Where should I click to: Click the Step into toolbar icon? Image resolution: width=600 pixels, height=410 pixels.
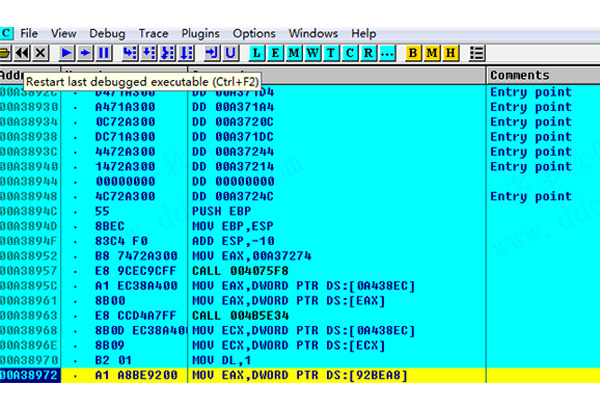(x=129, y=52)
